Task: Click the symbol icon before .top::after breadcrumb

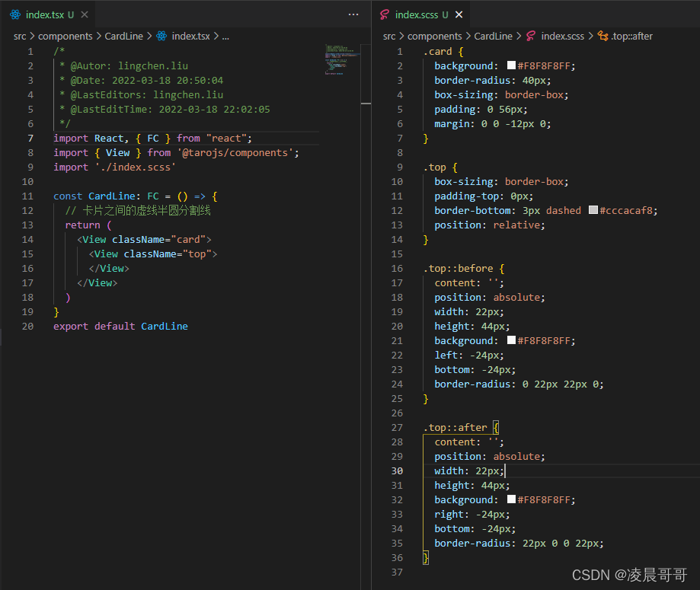Action: click(x=603, y=36)
